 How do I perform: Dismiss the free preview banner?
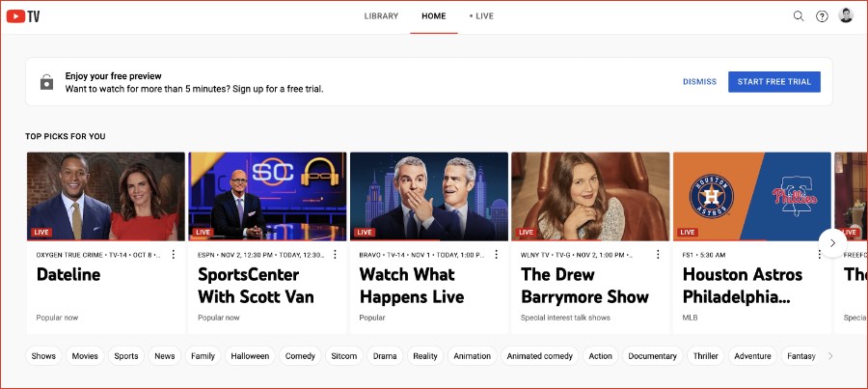(x=699, y=81)
